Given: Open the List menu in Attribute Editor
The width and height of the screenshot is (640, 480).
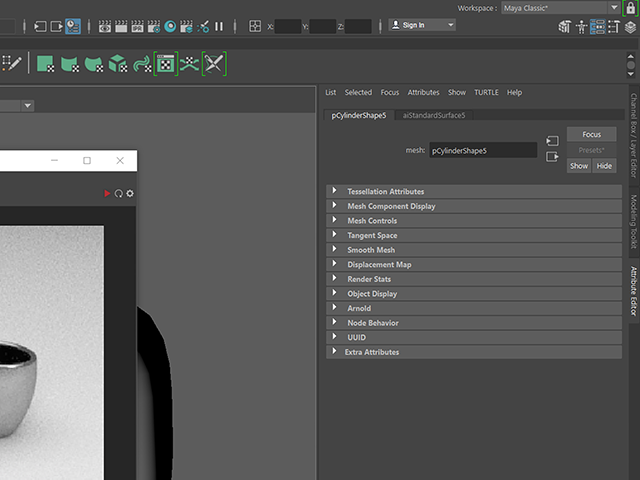Looking at the screenshot, I should 331,93.
